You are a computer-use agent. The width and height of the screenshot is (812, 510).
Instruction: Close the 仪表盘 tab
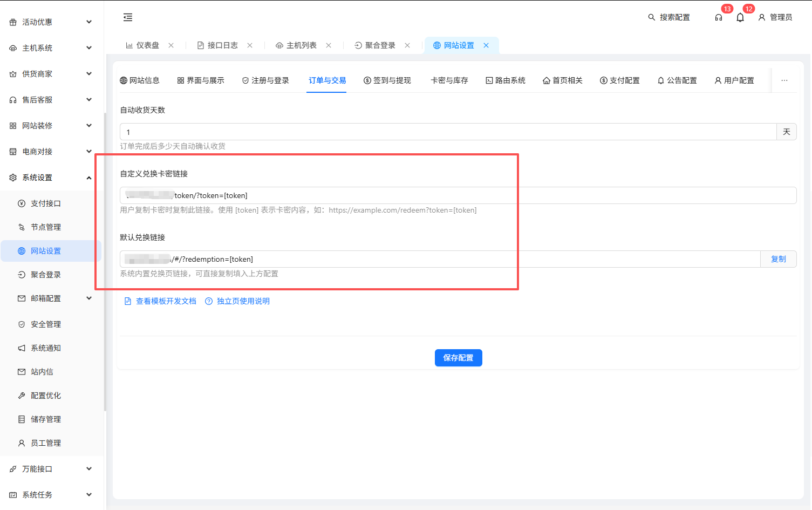pos(171,45)
